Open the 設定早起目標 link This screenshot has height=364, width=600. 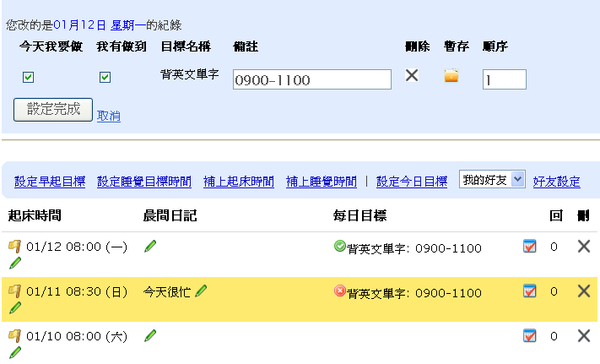(50, 181)
